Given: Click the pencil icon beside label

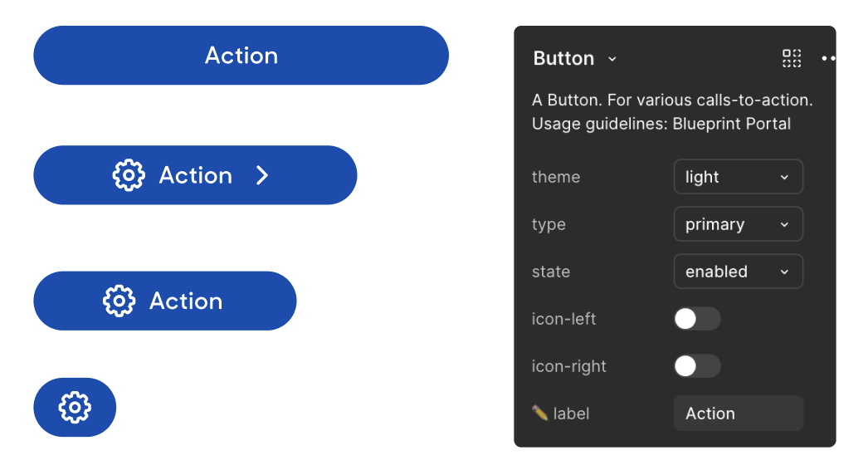Looking at the screenshot, I should coord(539,413).
